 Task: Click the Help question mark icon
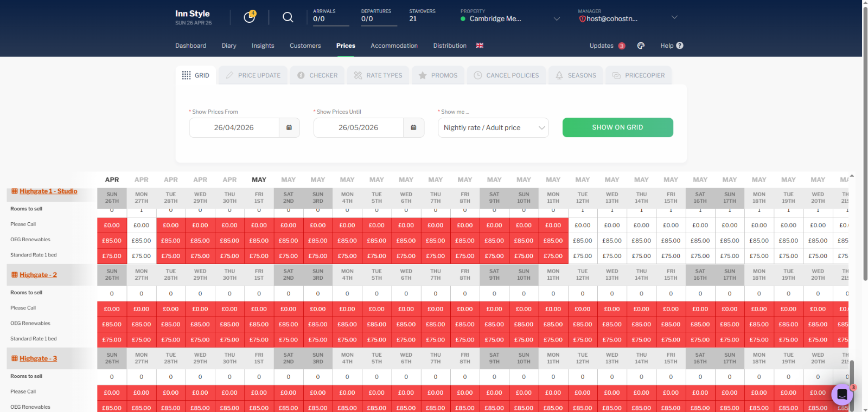click(x=680, y=46)
